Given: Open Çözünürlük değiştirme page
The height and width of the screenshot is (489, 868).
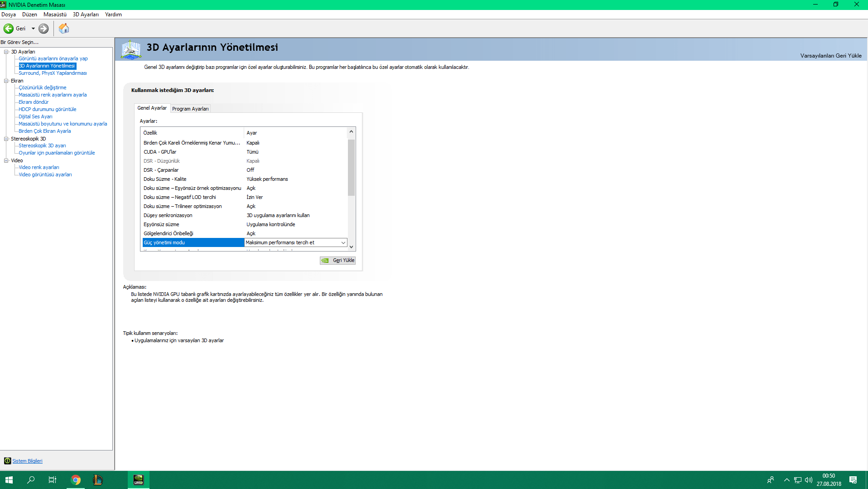Looking at the screenshot, I should 43,87.
